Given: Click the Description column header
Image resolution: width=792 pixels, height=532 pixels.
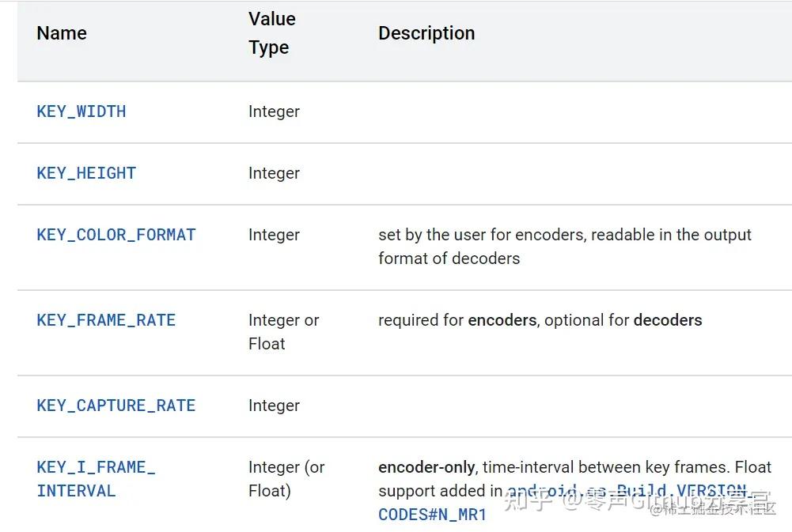Looking at the screenshot, I should (426, 33).
